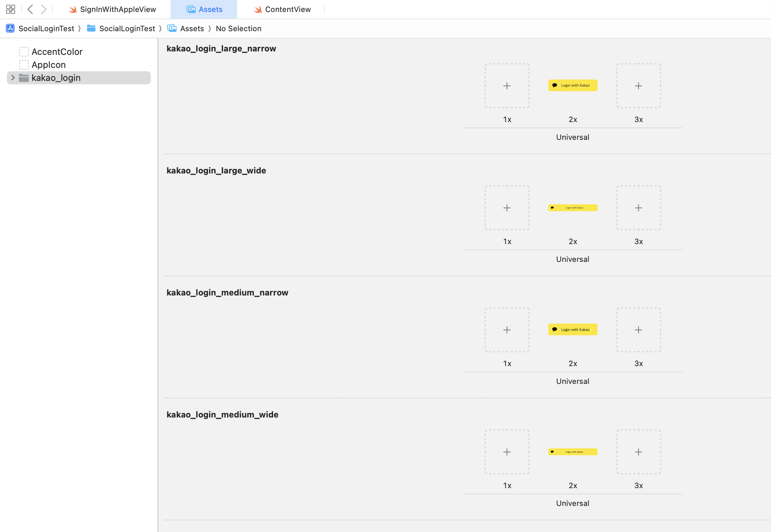Select 2x image of kakao_login_large_narrow

pyautogui.click(x=573, y=85)
